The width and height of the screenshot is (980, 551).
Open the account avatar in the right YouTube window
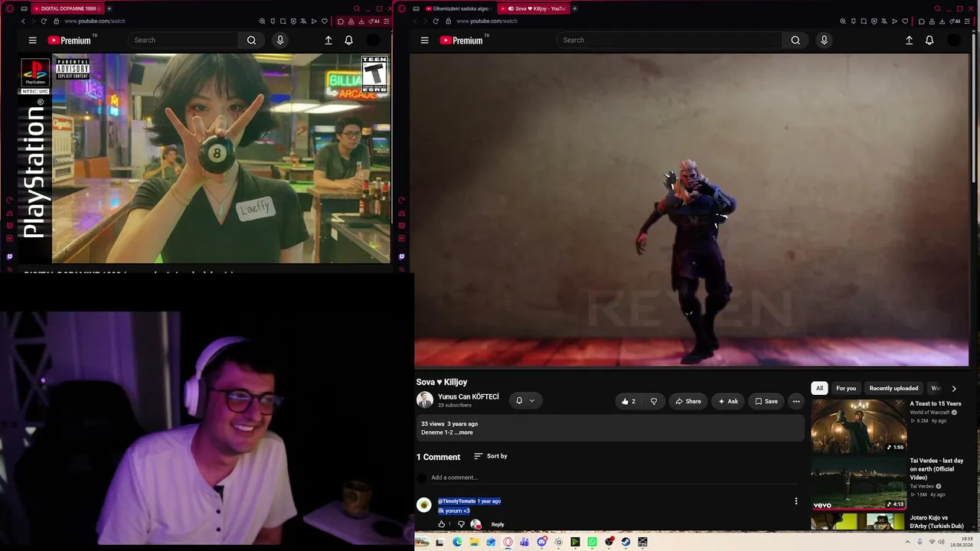click(954, 41)
